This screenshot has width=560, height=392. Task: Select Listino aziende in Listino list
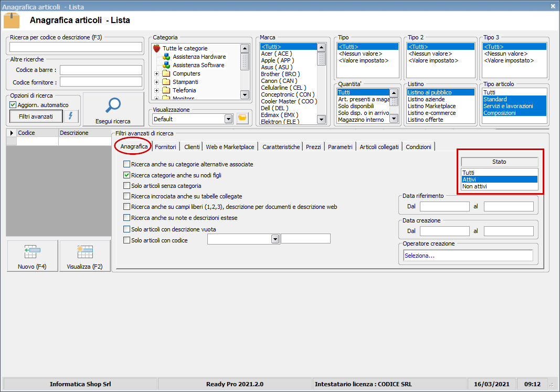[x=441, y=99]
